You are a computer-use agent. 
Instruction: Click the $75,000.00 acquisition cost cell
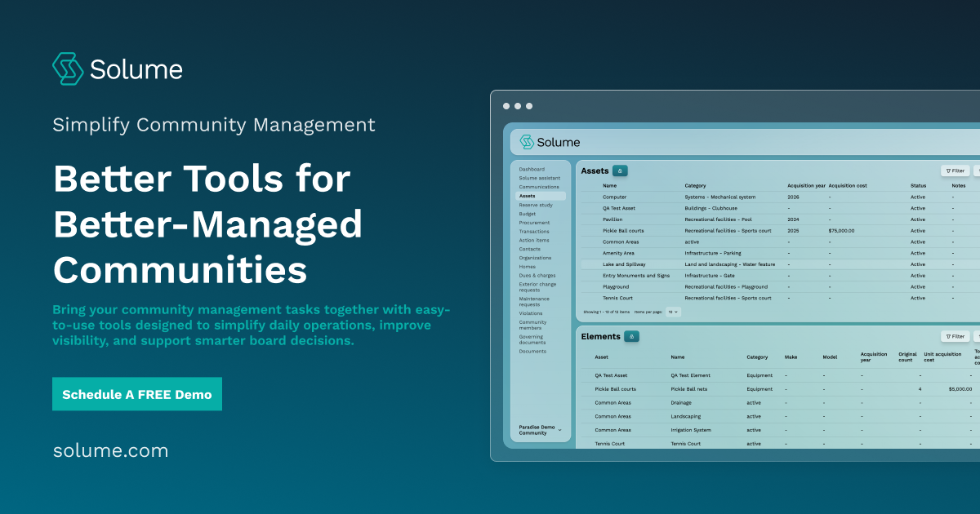pos(841,231)
